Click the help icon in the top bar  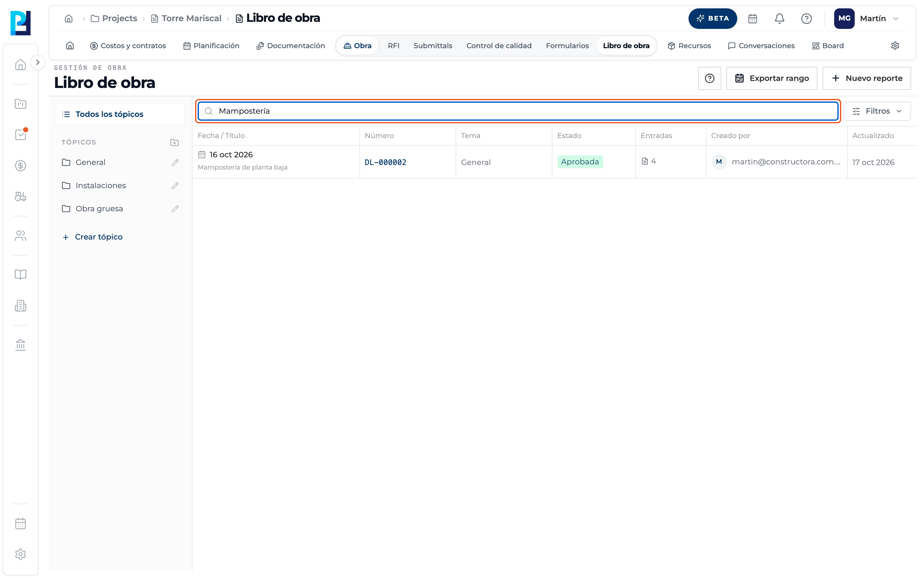coord(806,18)
